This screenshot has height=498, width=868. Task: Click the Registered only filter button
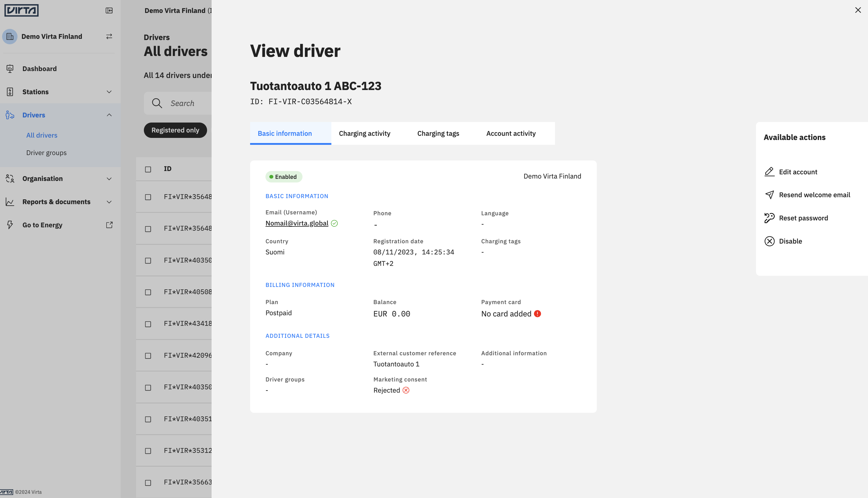point(175,130)
